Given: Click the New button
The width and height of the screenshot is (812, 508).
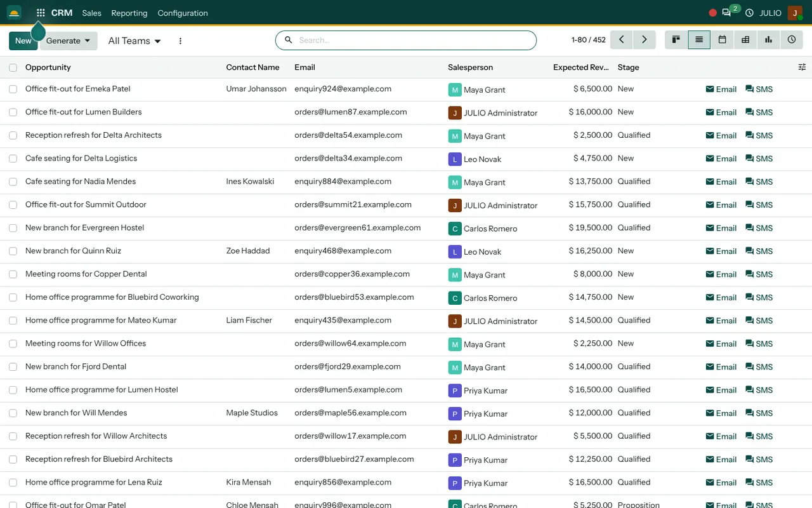Looking at the screenshot, I should tap(23, 41).
